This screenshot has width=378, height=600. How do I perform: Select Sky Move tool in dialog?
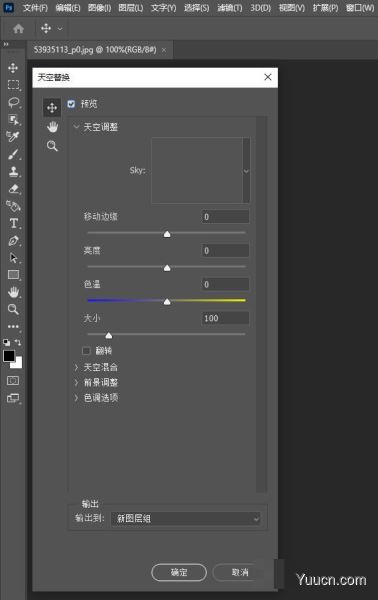tap(52, 108)
